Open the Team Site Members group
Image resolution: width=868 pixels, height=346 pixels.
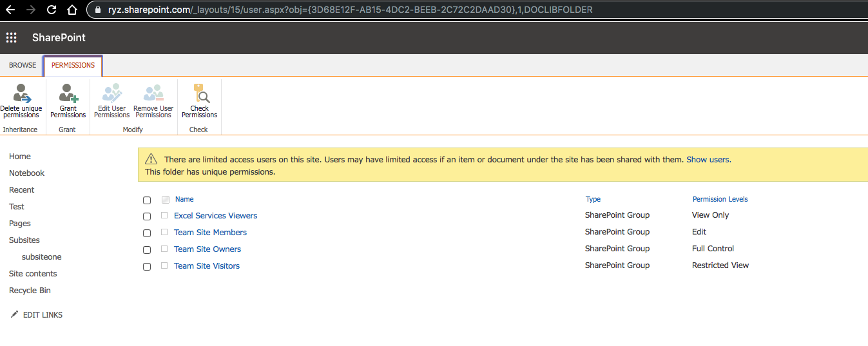tap(210, 233)
